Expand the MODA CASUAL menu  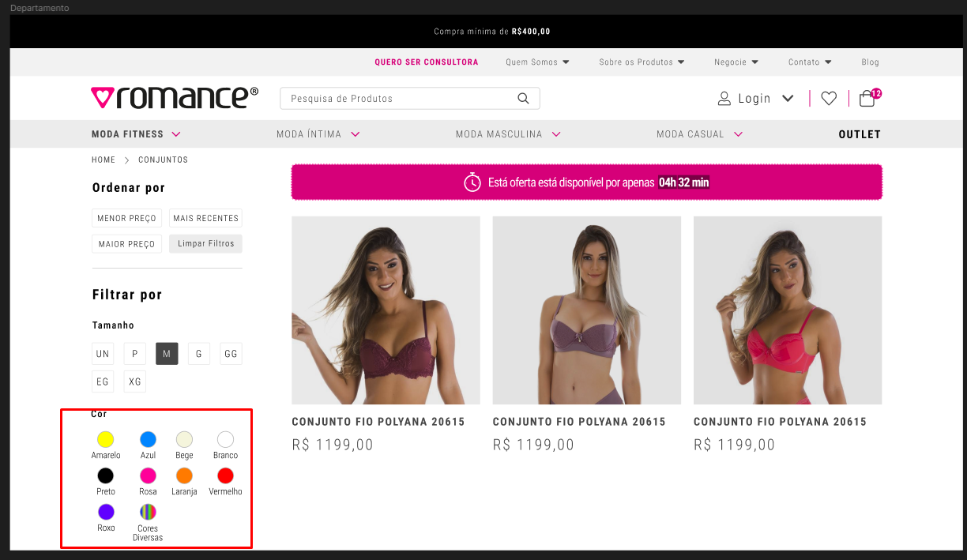700,134
